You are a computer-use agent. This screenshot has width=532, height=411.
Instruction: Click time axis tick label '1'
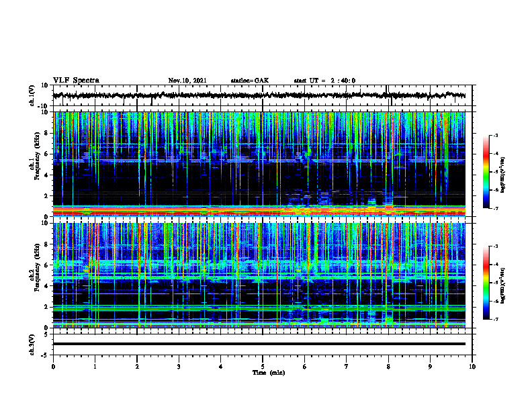[x=95, y=367]
